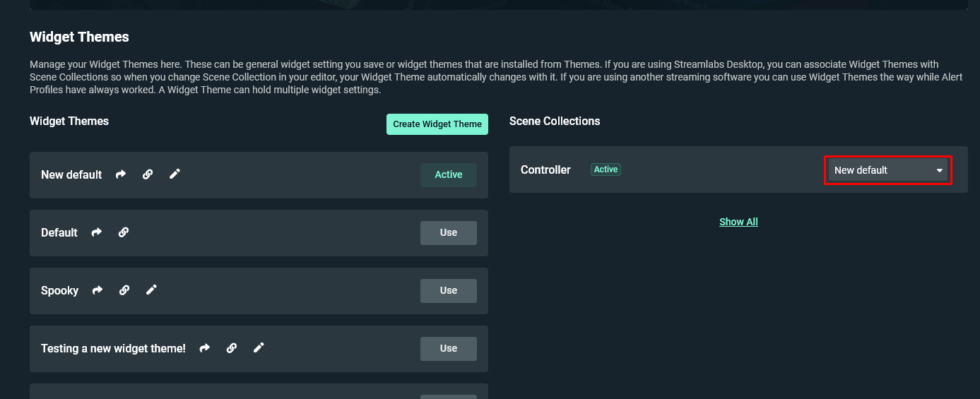The height and width of the screenshot is (399, 980).
Task: Click the link icon next to the Default theme
Action: click(x=124, y=232)
